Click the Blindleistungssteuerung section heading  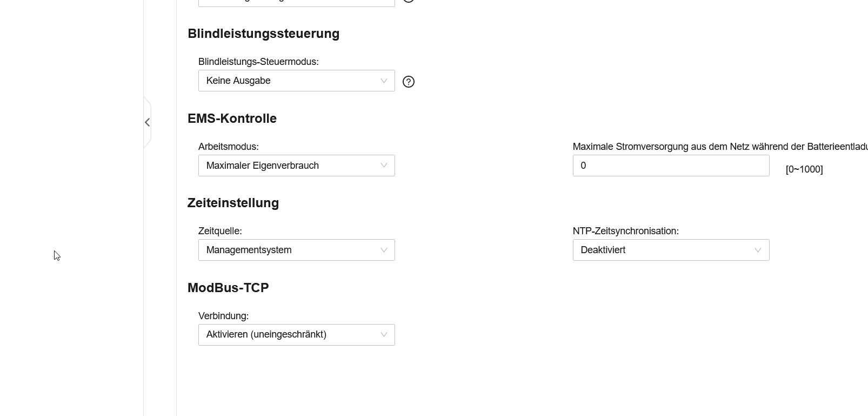pos(263,34)
